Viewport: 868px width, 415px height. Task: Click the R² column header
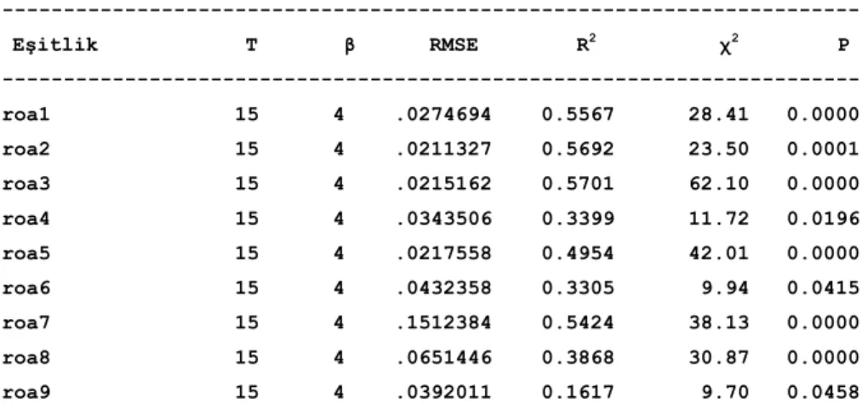click(x=585, y=43)
